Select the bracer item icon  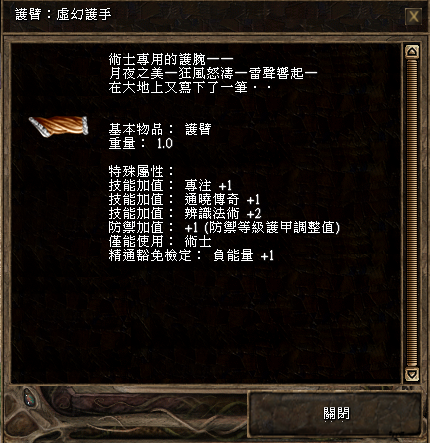(x=59, y=126)
